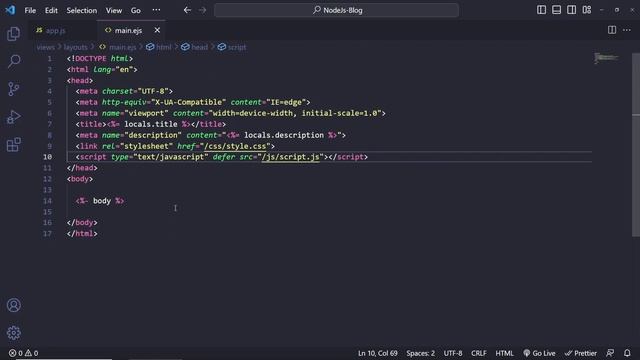Toggle the primary side bar layout icon
Screen dimensions: 640x360
click(x=541, y=10)
